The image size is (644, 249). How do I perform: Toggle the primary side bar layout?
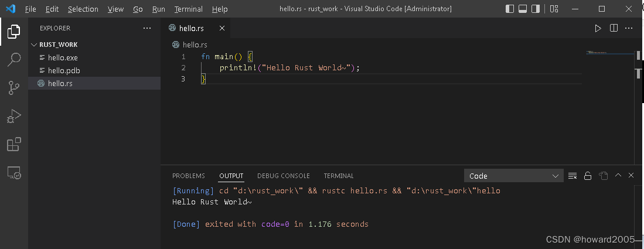pos(510,9)
